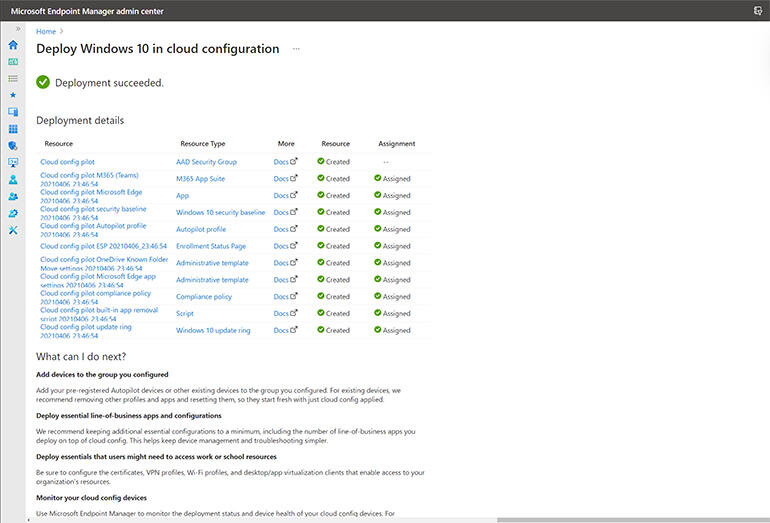Open Cloud config pilot Microsoft Edge link

91,196
